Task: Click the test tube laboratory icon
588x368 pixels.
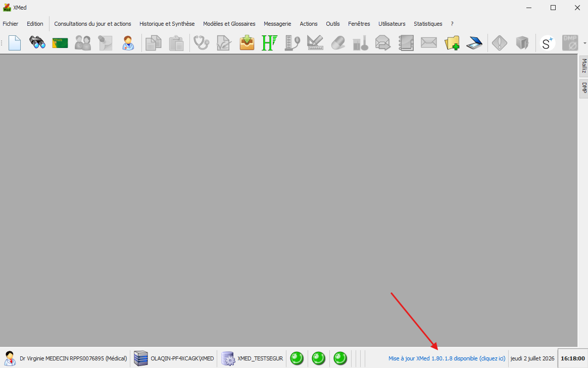Action: coord(360,43)
